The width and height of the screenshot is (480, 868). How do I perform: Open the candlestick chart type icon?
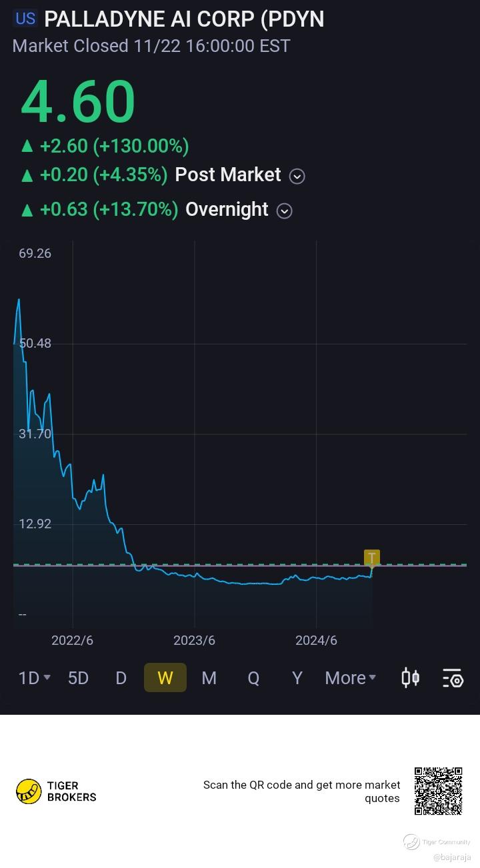(410, 678)
